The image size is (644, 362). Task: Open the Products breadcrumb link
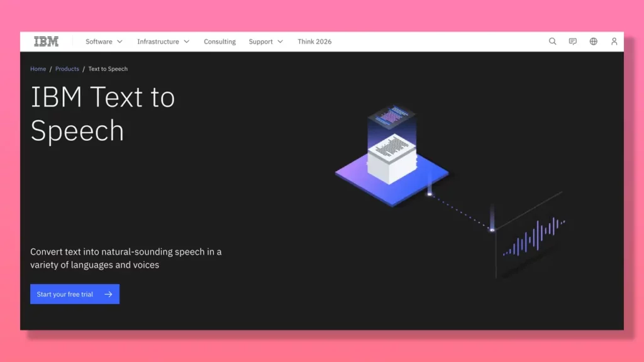pos(67,69)
